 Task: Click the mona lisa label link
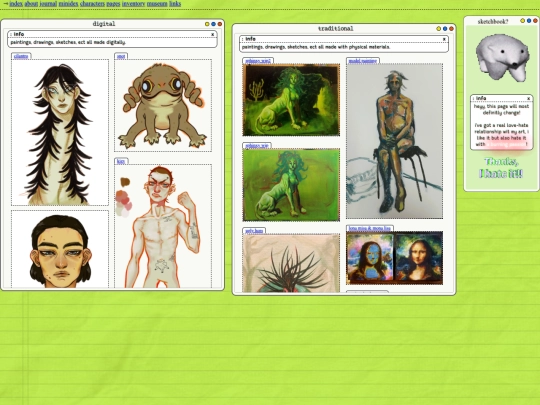(370, 228)
